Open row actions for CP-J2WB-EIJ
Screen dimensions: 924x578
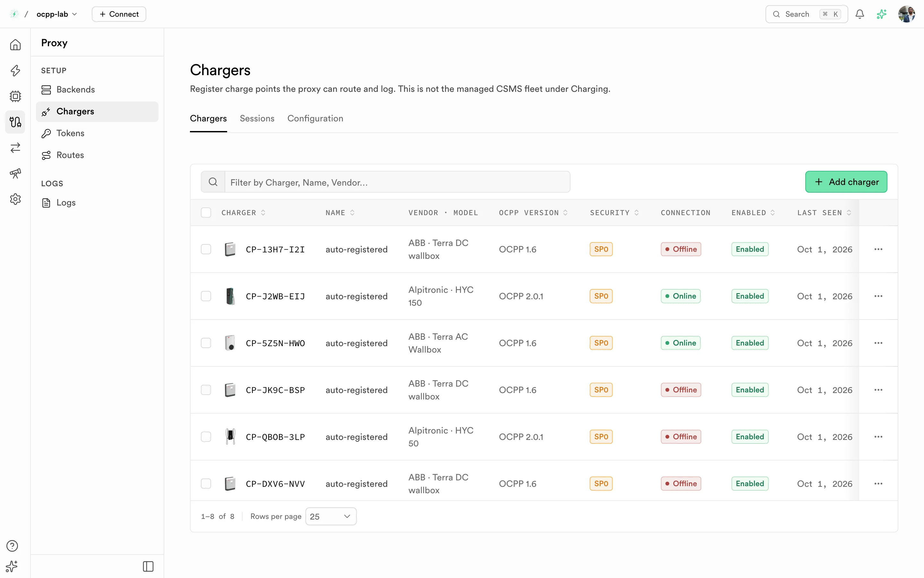point(878,296)
